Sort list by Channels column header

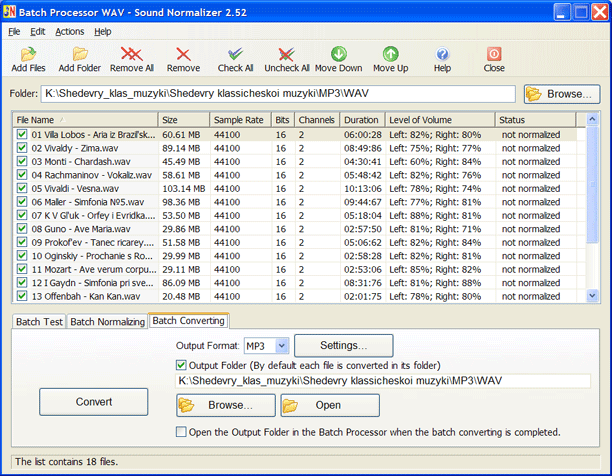pyautogui.click(x=317, y=120)
